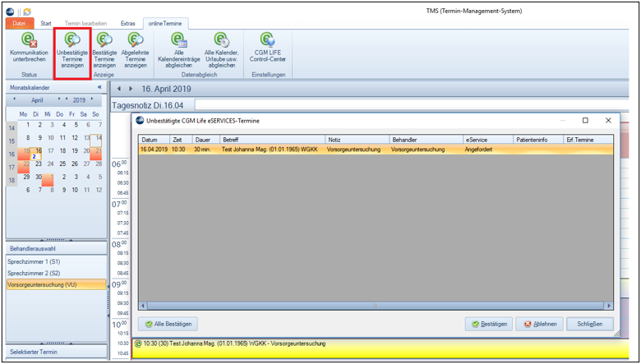Collapse the Monatskalender panel

[99, 87]
